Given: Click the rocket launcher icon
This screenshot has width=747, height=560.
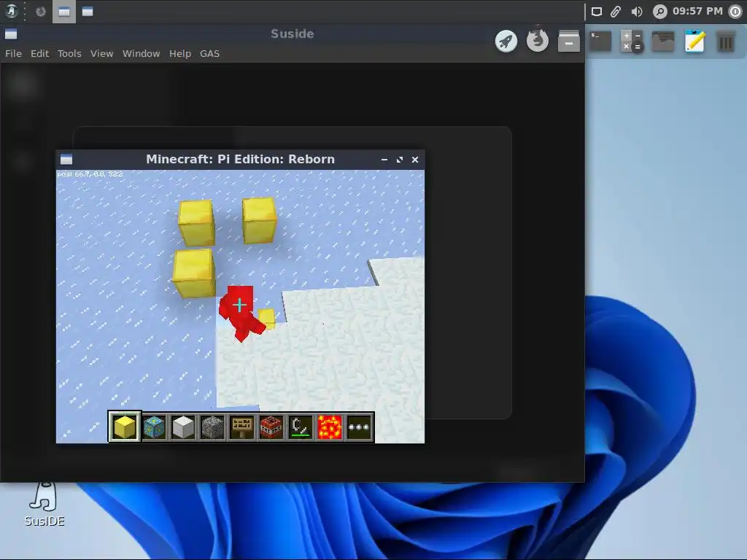Looking at the screenshot, I should coord(506,41).
